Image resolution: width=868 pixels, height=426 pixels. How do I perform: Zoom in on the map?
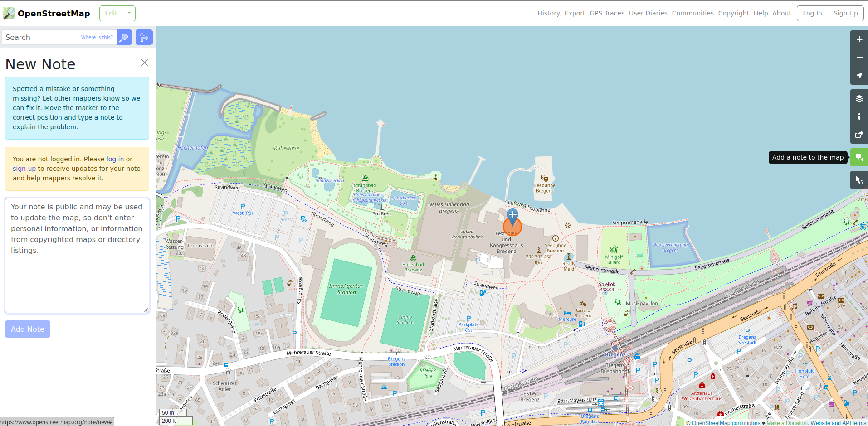click(859, 39)
